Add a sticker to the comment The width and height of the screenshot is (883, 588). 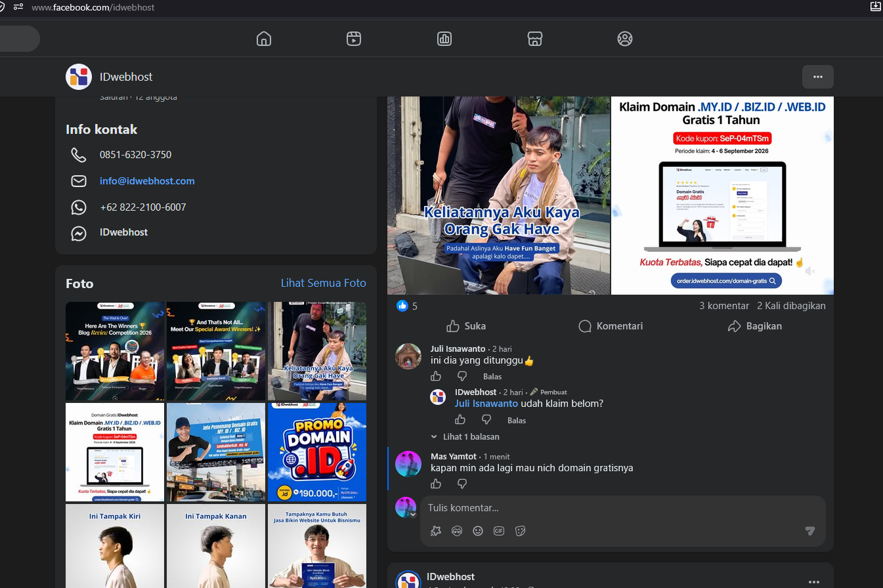(x=521, y=530)
